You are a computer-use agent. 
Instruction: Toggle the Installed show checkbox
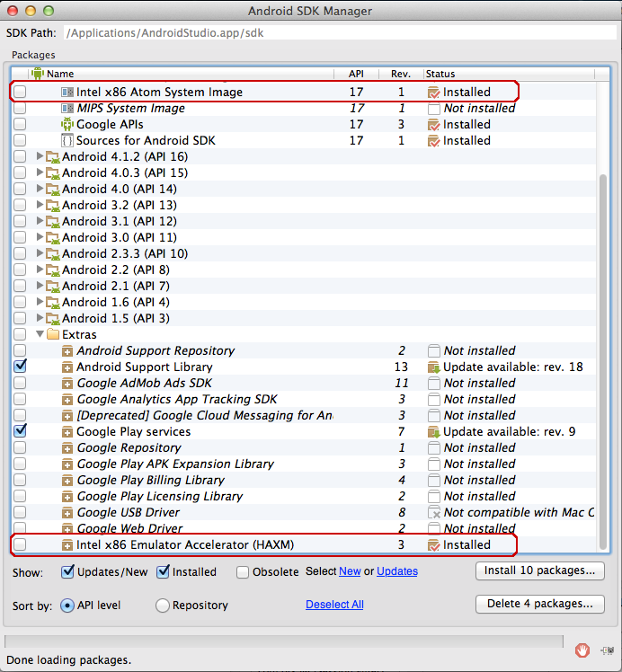tap(163, 571)
